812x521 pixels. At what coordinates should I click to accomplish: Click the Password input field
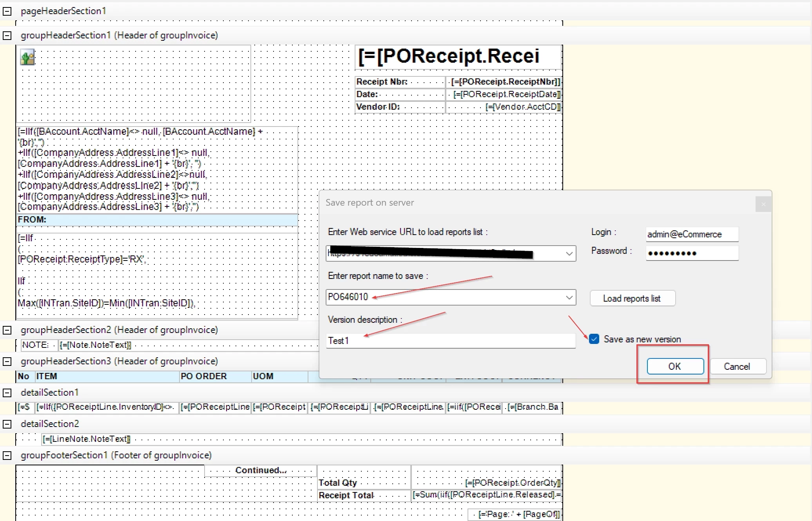pos(692,253)
